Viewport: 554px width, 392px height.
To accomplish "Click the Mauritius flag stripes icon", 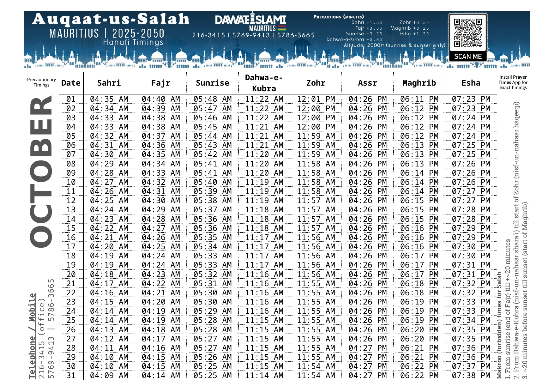I will (282, 28).
